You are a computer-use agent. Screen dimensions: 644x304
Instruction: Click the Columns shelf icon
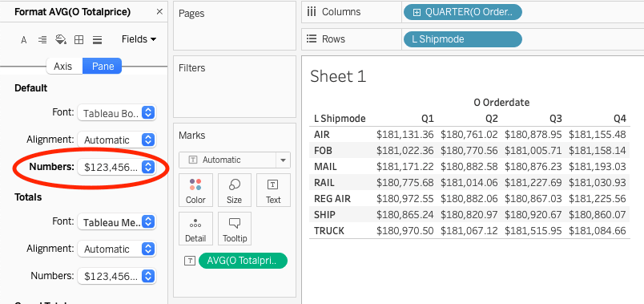coord(312,12)
